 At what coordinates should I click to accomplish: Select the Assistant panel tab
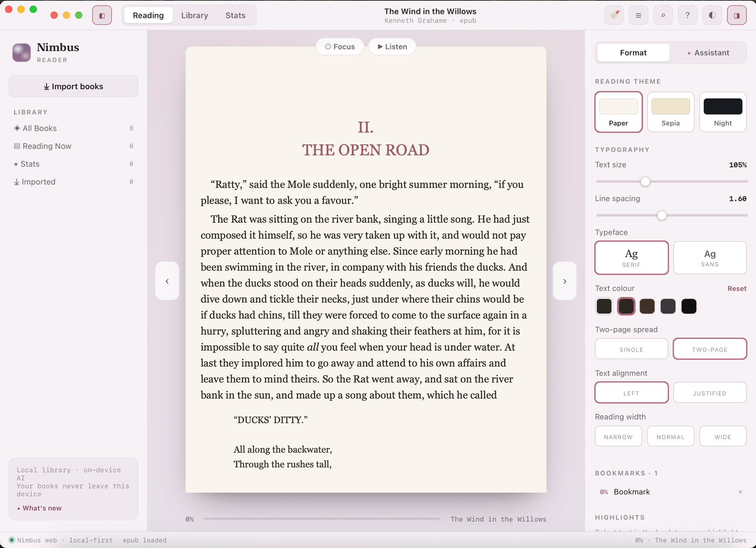point(708,53)
